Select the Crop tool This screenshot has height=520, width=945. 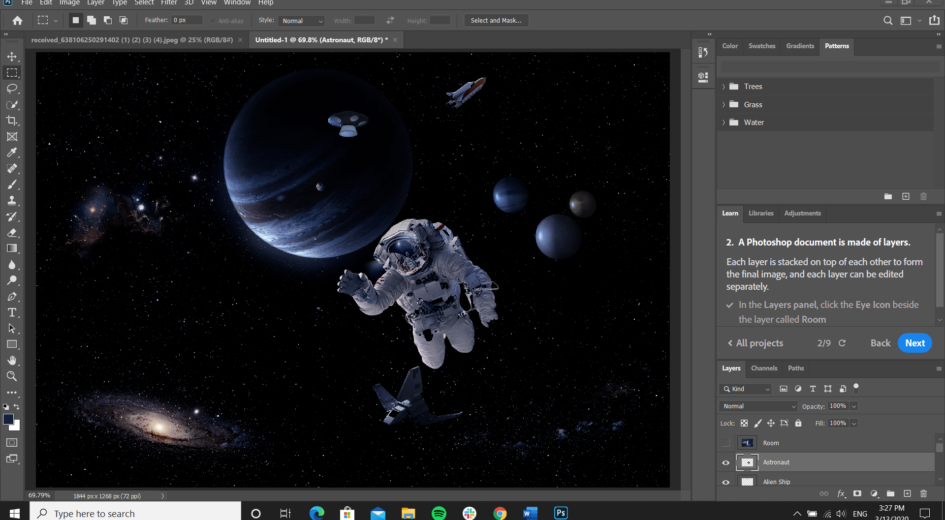11,121
